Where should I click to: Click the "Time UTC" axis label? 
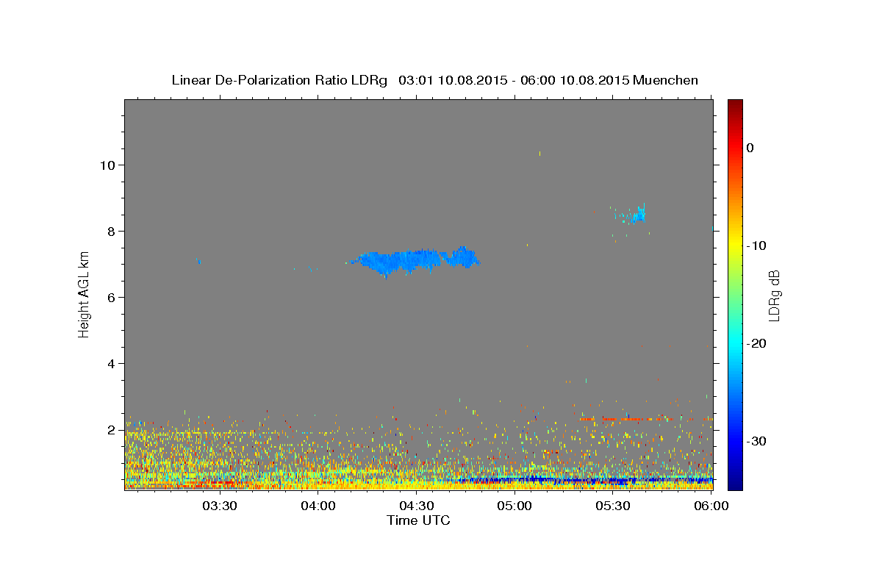pos(418,520)
